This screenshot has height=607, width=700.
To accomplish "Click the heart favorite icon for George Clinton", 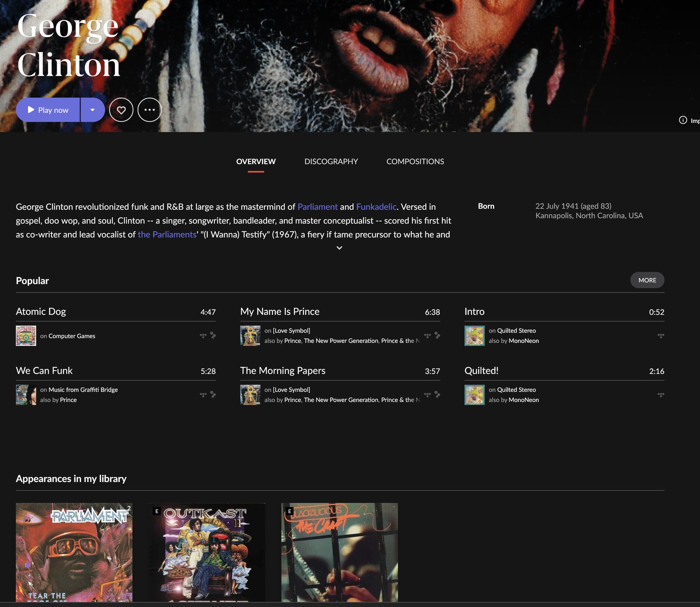I will coord(121,110).
